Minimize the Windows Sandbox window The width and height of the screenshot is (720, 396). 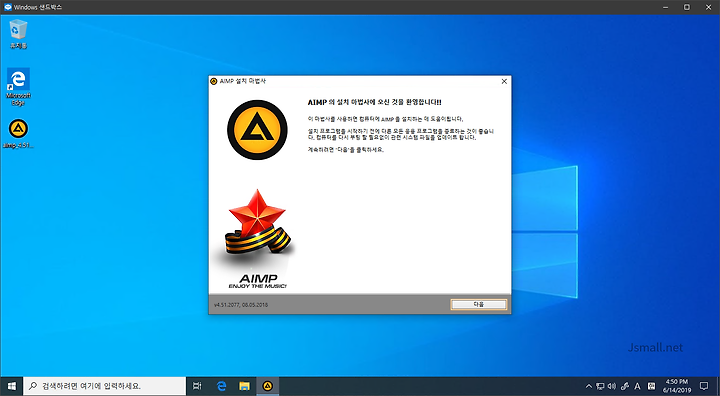[x=666, y=7]
